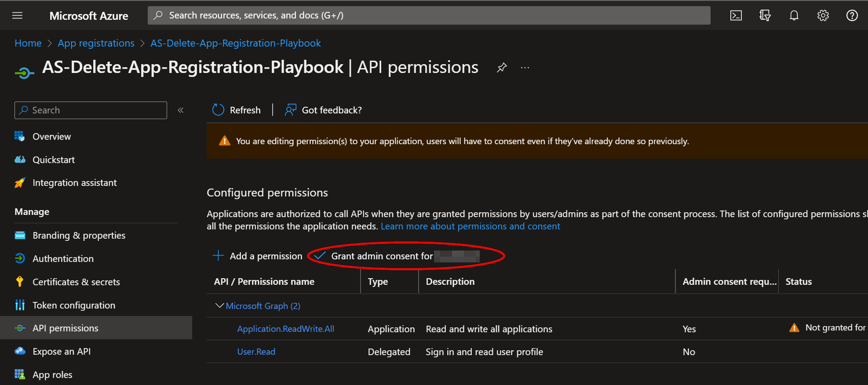
Task: Click the Admin consent requ... column header
Action: 729,281
